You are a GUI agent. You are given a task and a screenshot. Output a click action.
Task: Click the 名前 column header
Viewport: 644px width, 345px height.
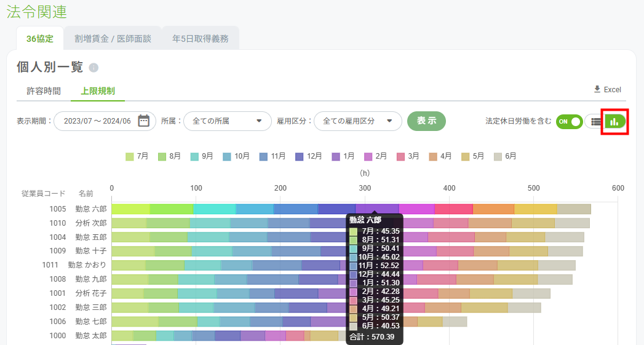pyautogui.click(x=86, y=194)
